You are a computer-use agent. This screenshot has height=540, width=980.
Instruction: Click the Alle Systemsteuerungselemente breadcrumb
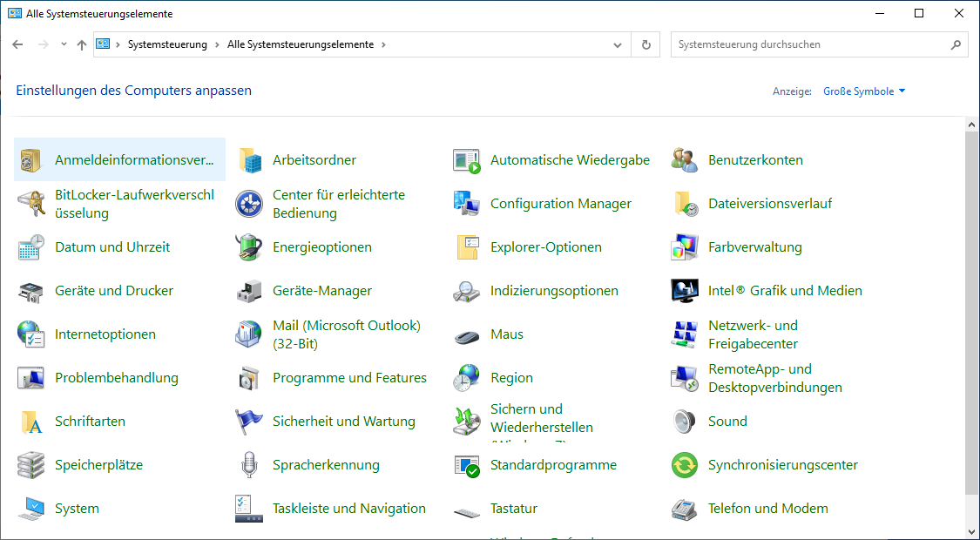[x=301, y=44]
